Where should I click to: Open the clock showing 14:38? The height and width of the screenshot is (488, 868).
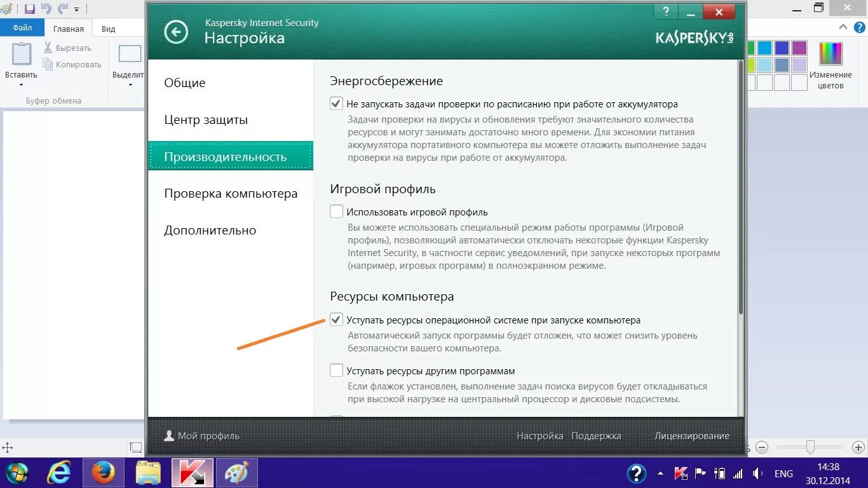point(828,473)
